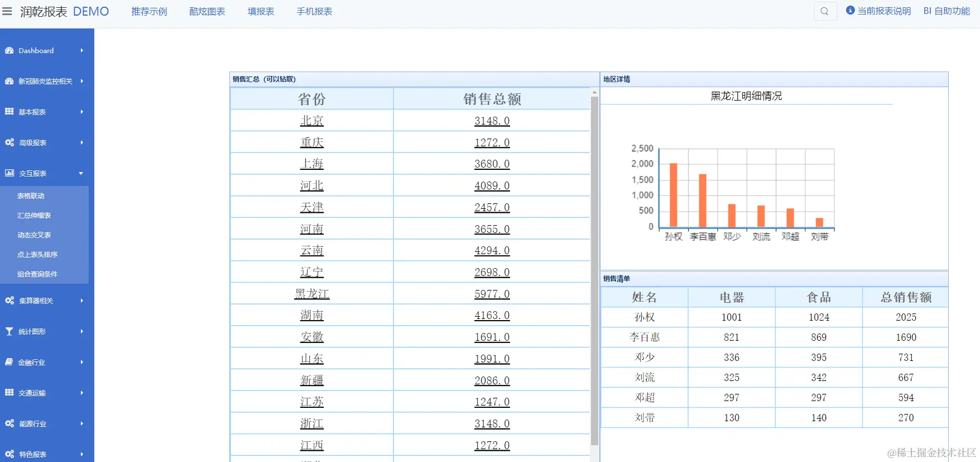Click the 4089.0 sales total link
Screen dimensions: 980x462
point(492,185)
